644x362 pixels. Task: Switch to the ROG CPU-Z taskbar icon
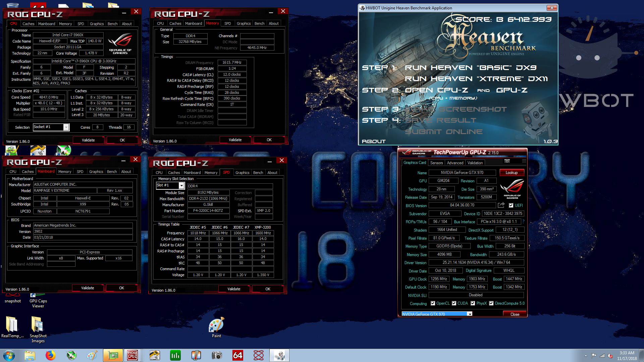tap(132, 355)
